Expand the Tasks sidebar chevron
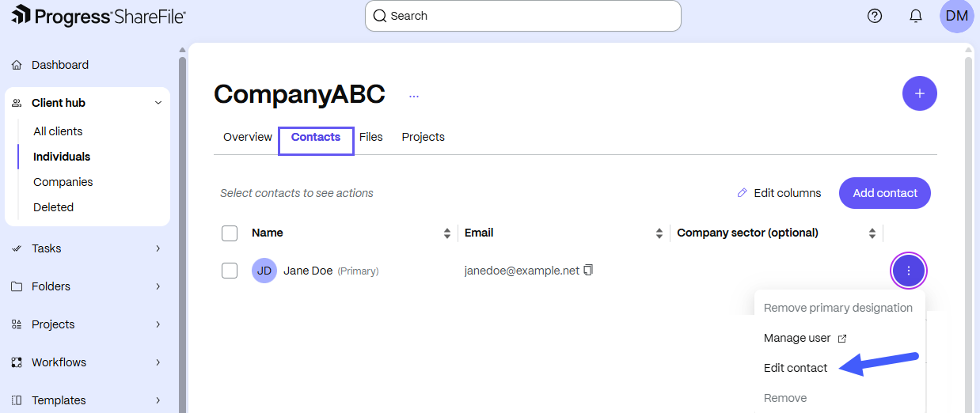This screenshot has width=980, height=413. [x=158, y=248]
